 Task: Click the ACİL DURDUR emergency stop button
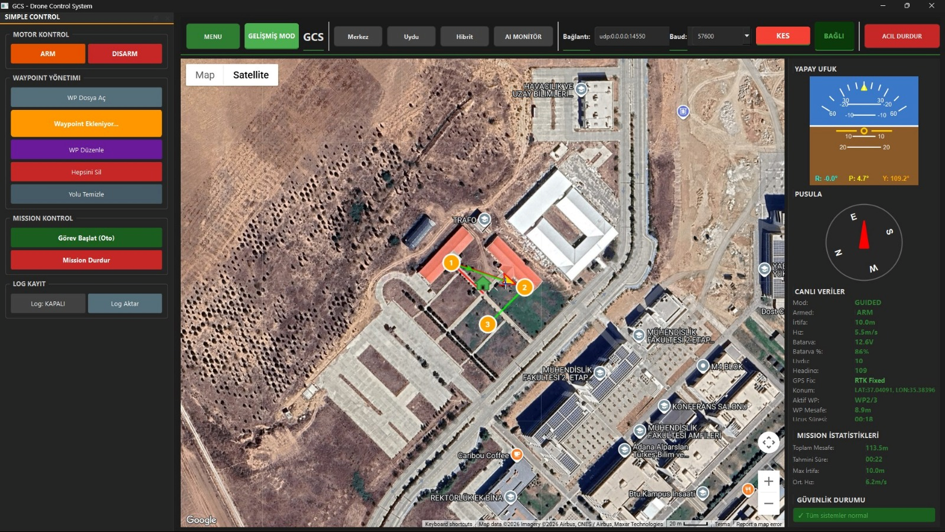click(902, 36)
